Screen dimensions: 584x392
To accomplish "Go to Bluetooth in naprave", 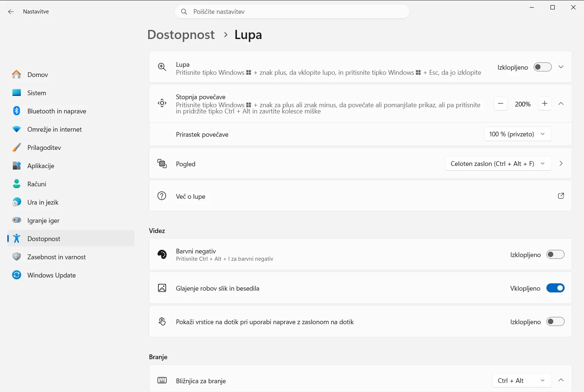I will point(71,111).
